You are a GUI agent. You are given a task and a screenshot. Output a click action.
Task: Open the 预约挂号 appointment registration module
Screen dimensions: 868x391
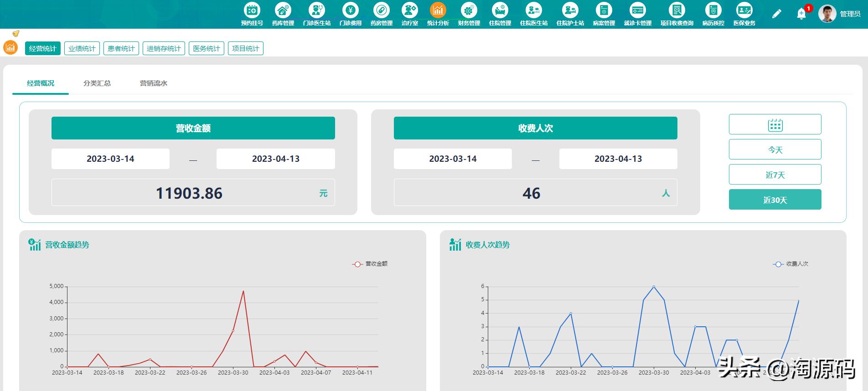tap(252, 14)
